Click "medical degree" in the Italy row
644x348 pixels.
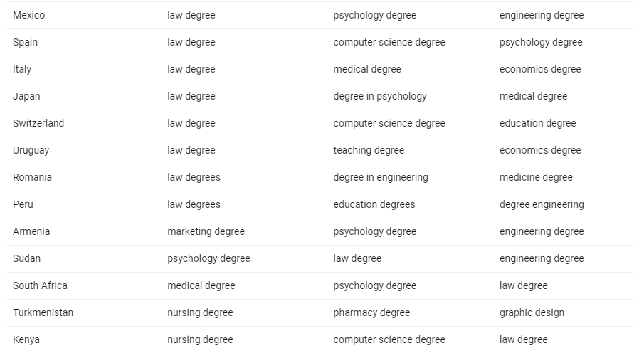pyautogui.click(x=367, y=69)
